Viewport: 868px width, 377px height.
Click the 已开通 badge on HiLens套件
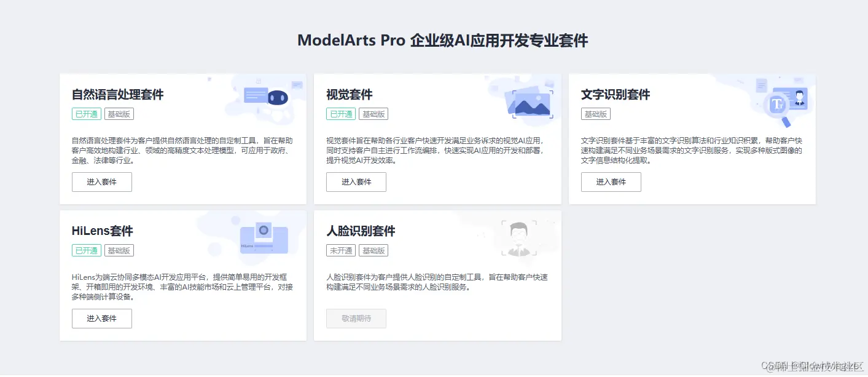click(x=86, y=250)
